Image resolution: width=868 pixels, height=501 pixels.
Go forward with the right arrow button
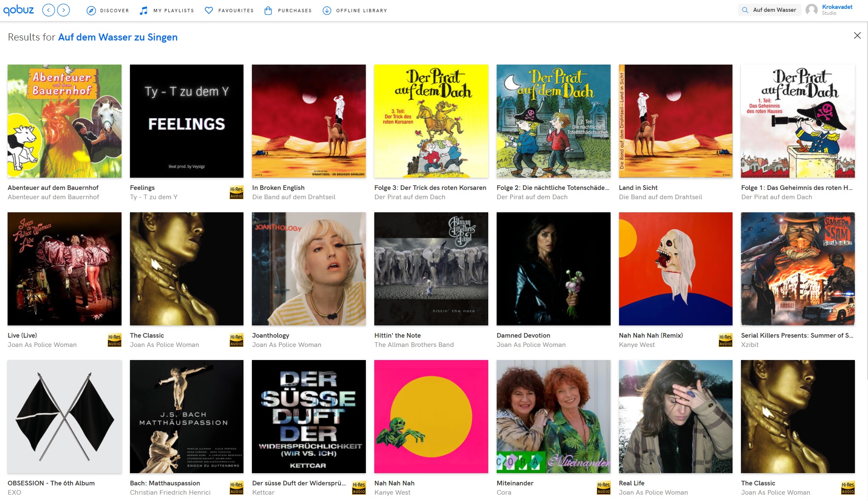63,10
